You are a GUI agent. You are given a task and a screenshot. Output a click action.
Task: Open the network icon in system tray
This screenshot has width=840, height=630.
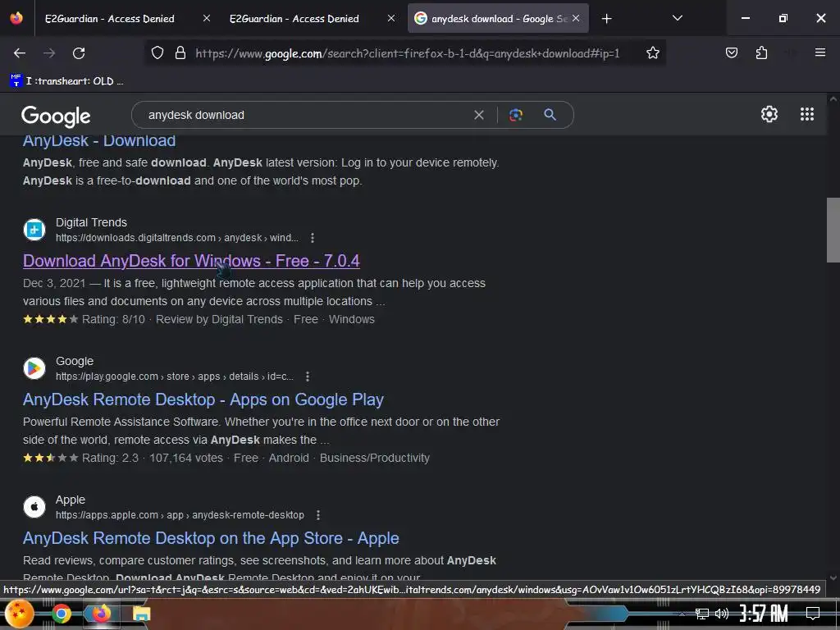tap(702, 614)
